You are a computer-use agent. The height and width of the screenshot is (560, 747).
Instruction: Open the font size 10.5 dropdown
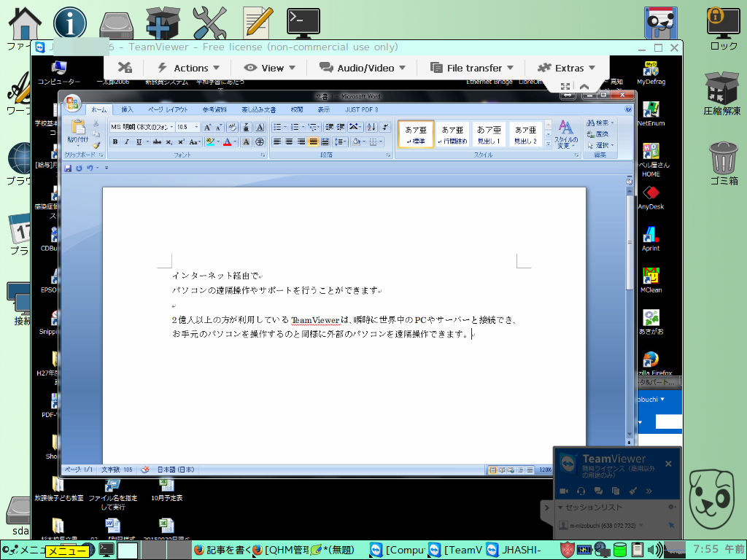pos(196,127)
